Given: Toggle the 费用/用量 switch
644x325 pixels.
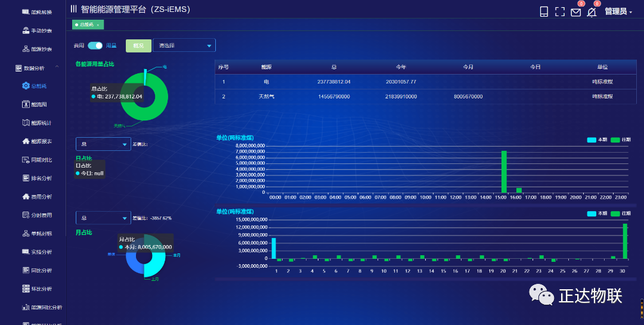Looking at the screenshot, I should (95, 45).
